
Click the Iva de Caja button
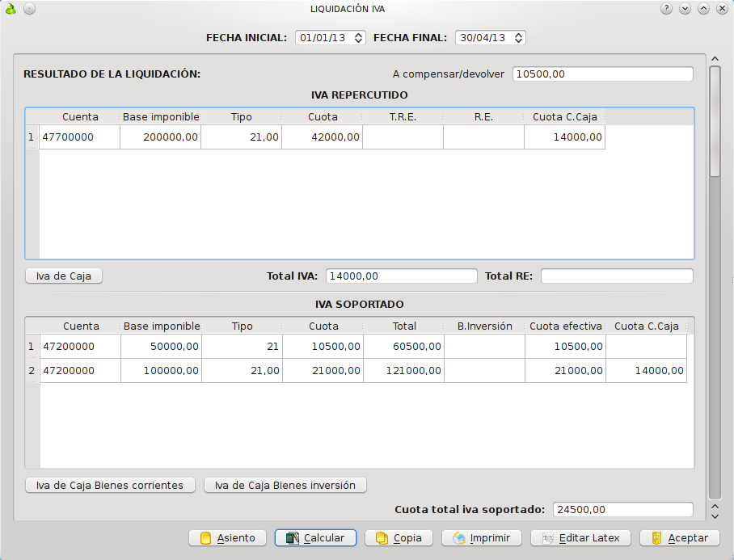pos(64,276)
